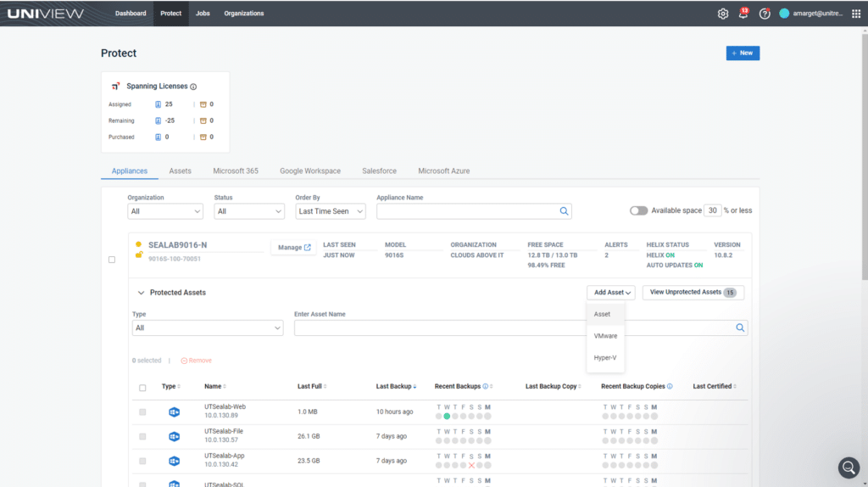
Task: Switch to the Microsoft 365 tab
Action: (236, 171)
